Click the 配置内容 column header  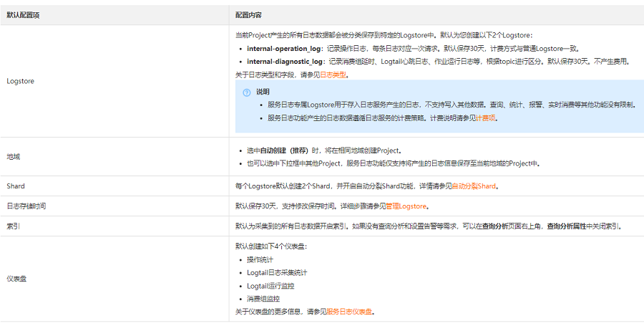248,15
